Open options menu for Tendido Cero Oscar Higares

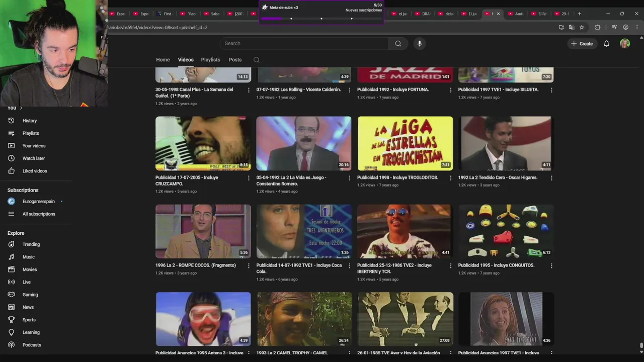coord(551,178)
